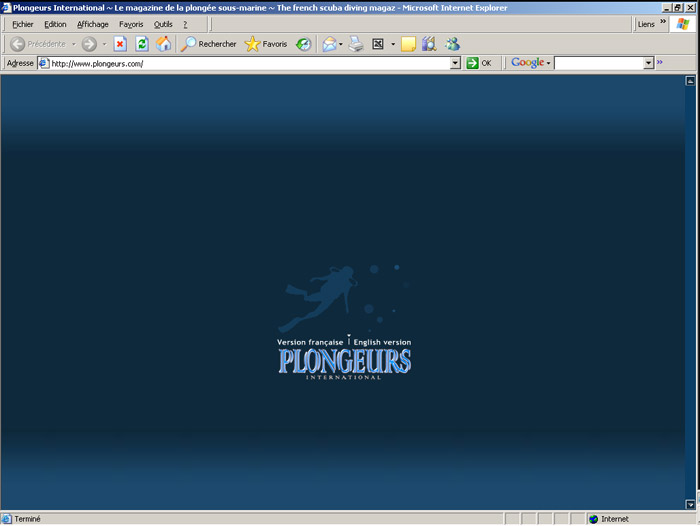Launch the Messenger icon in toolbar
This screenshot has width=700, height=526.
pos(453,44)
